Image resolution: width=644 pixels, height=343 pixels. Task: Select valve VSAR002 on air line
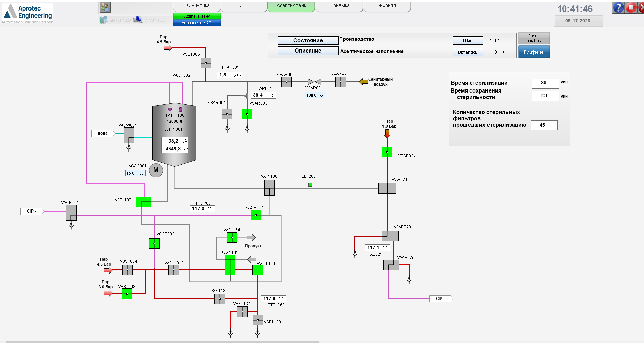click(286, 82)
